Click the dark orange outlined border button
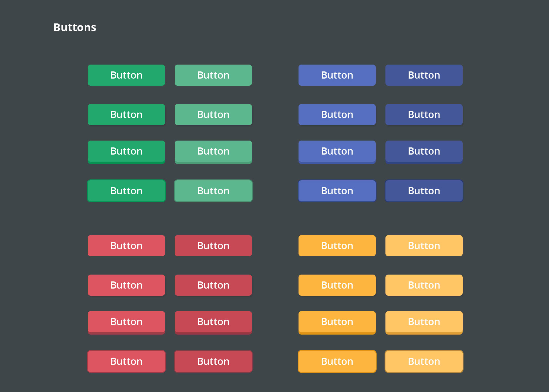The height and width of the screenshot is (392, 549). click(x=337, y=361)
